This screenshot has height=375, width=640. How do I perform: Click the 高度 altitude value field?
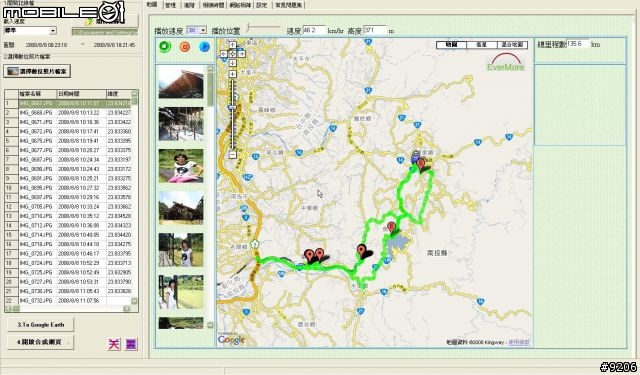(x=374, y=30)
